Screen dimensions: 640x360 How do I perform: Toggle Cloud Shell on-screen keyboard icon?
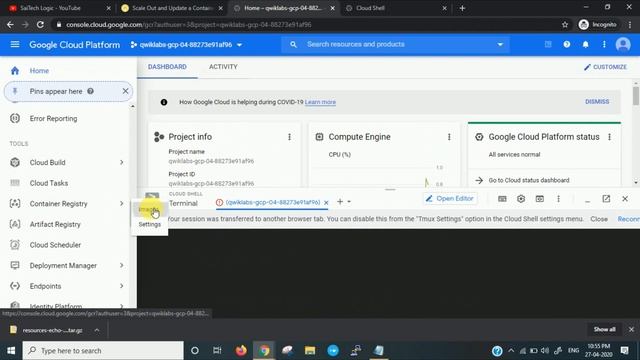[502, 199]
